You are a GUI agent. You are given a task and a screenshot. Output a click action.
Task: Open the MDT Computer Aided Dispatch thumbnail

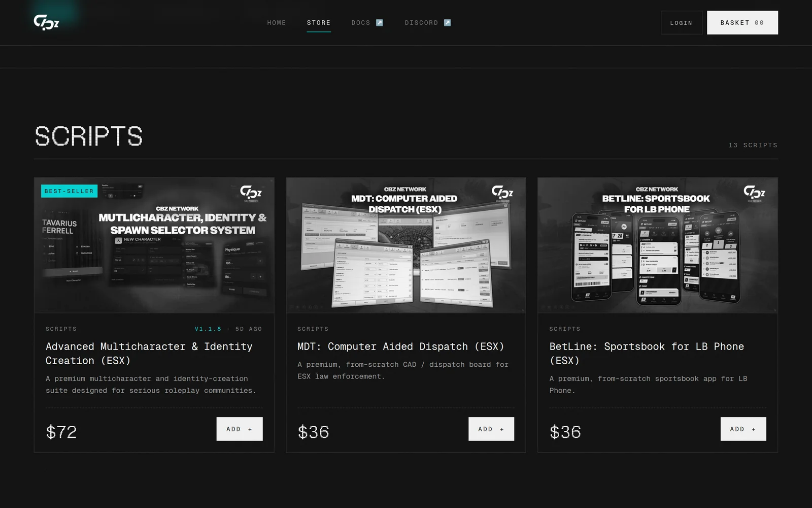(x=406, y=245)
